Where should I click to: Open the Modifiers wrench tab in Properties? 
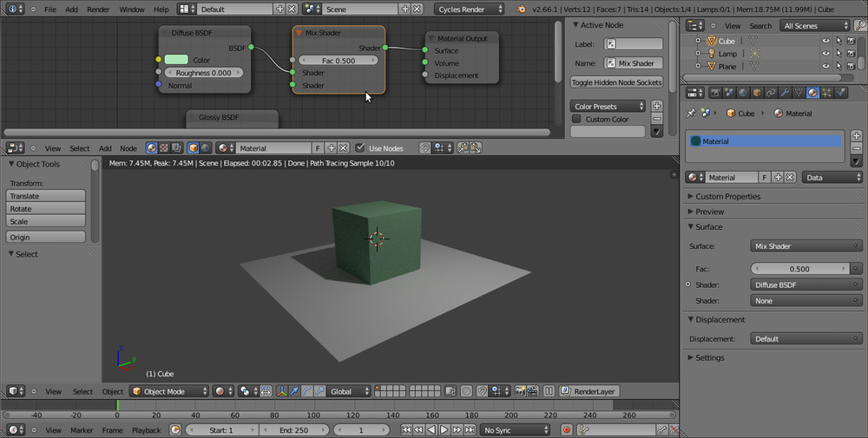click(784, 93)
